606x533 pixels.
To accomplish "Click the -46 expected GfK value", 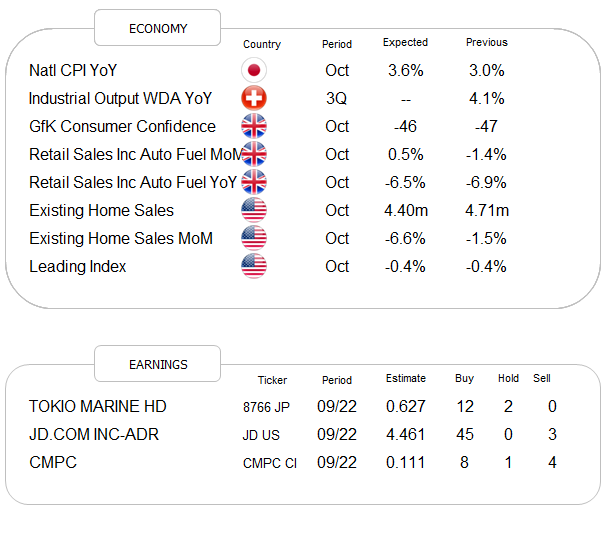I will click(x=405, y=126).
